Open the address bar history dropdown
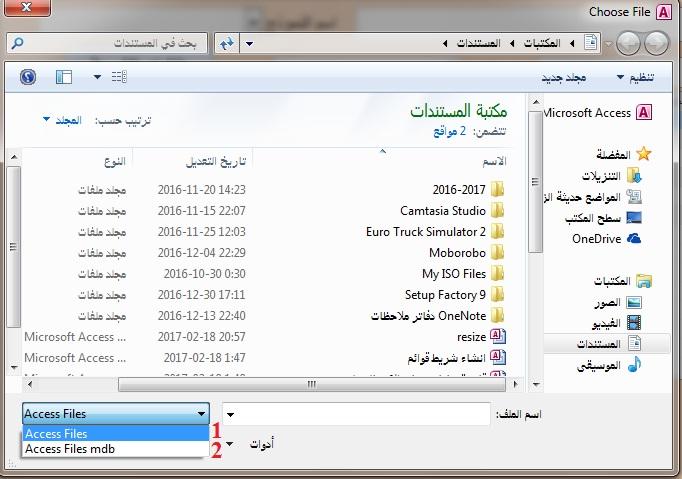Image resolution: width=682 pixels, height=479 pixels. [x=249, y=44]
